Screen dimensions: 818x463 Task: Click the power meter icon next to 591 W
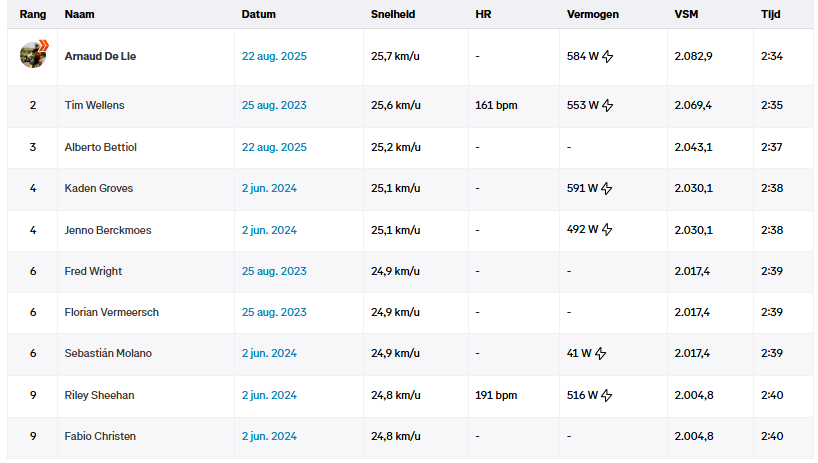(x=608, y=189)
